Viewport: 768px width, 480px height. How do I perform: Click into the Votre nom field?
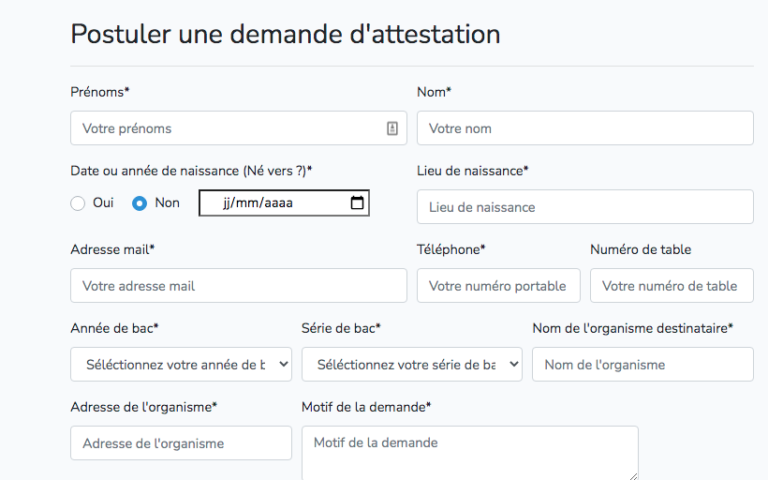pos(584,128)
